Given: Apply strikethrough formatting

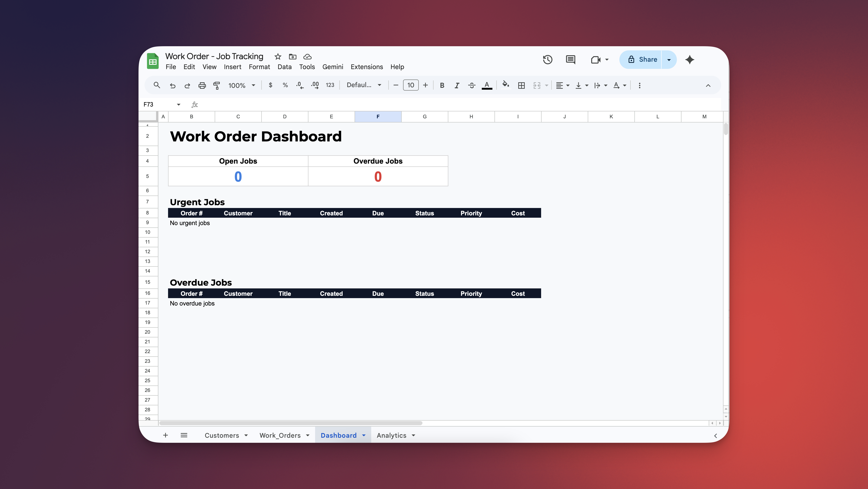Looking at the screenshot, I should click(471, 85).
